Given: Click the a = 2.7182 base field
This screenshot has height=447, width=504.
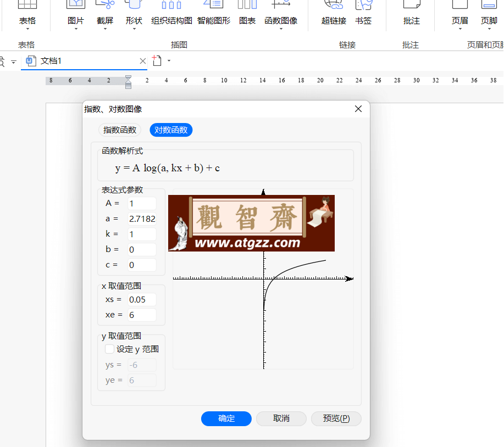Looking at the screenshot, I should pos(142,219).
